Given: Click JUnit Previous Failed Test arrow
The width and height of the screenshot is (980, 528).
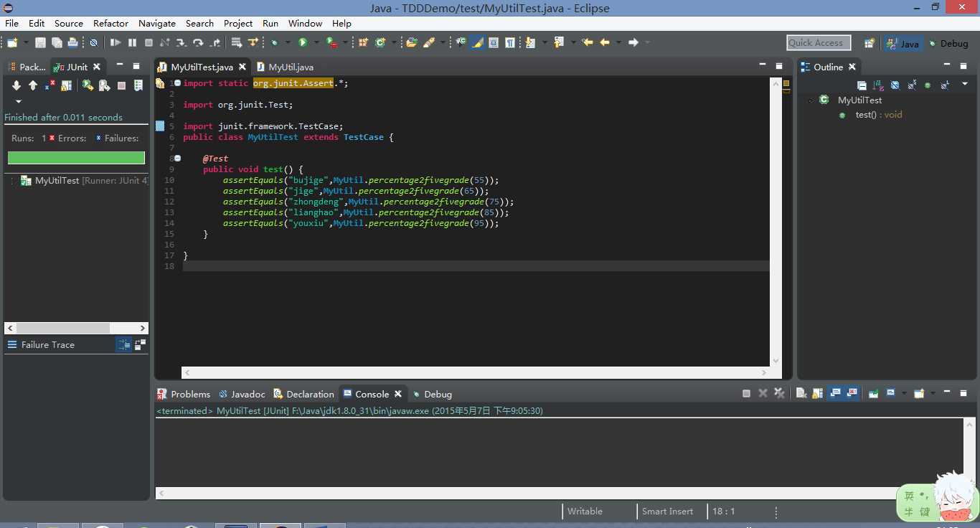Looking at the screenshot, I should [x=32, y=85].
